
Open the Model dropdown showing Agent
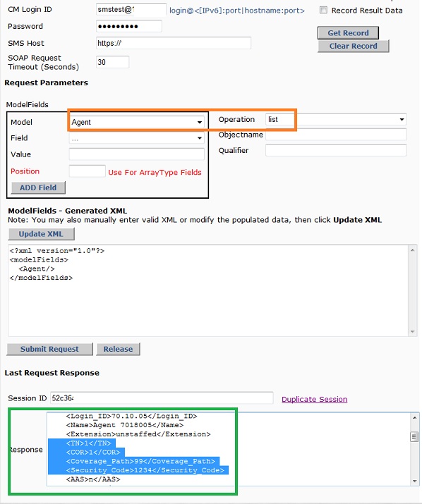[137, 122]
